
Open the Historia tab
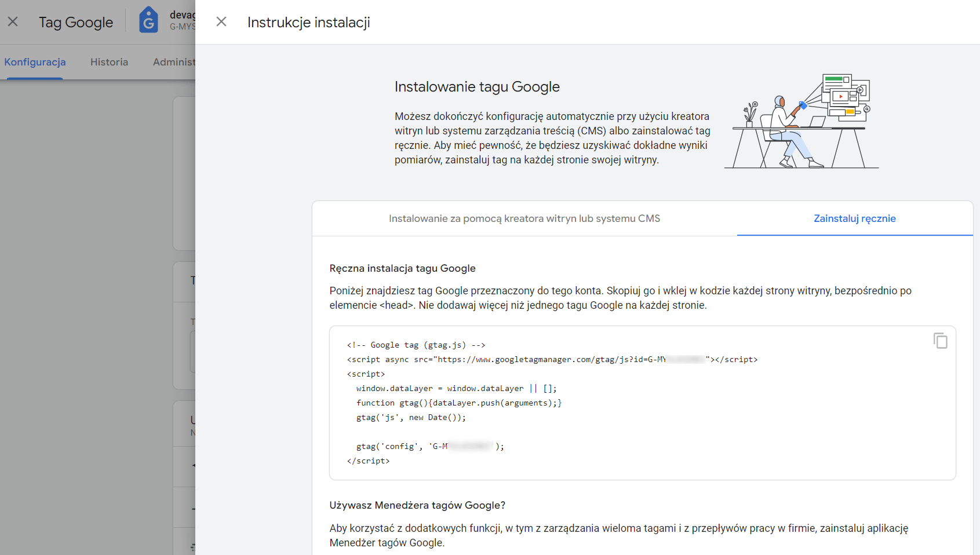point(109,62)
